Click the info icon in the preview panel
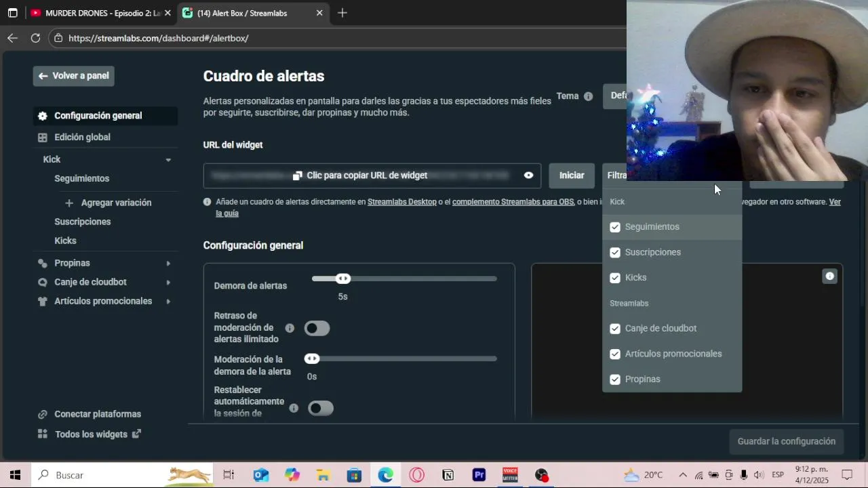 pyautogui.click(x=829, y=276)
